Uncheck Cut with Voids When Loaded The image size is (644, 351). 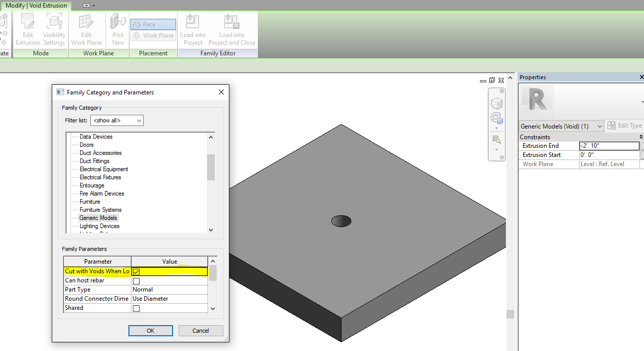pos(135,271)
